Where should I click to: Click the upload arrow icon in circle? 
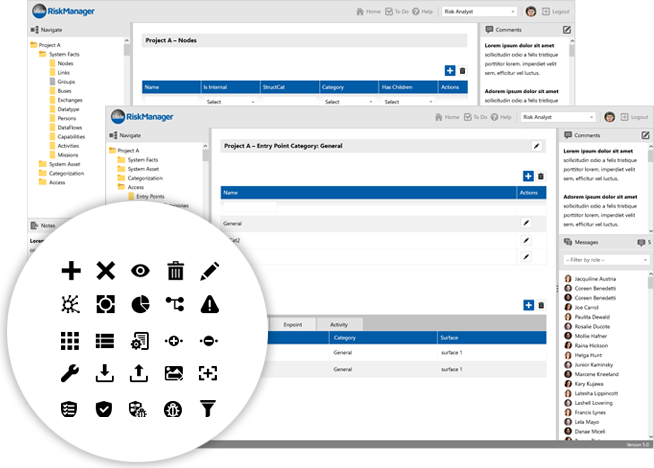(139, 373)
